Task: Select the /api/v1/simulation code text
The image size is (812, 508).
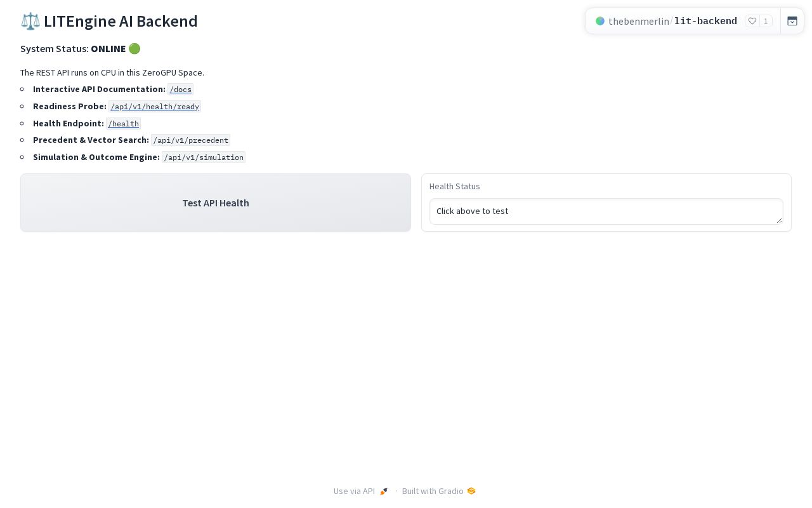Action: pyautogui.click(x=204, y=157)
